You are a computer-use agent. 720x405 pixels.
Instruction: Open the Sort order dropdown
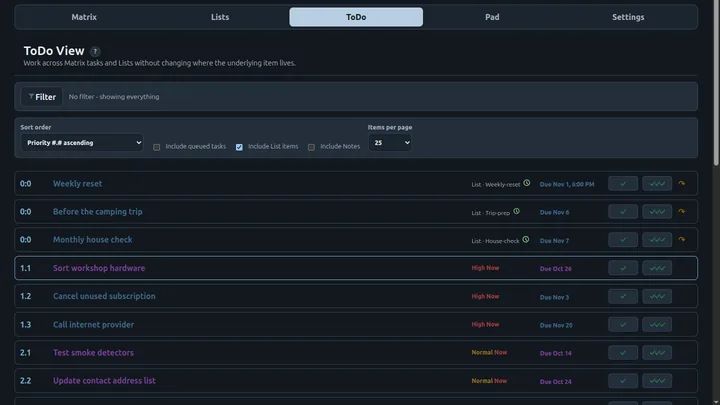tap(82, 143)
